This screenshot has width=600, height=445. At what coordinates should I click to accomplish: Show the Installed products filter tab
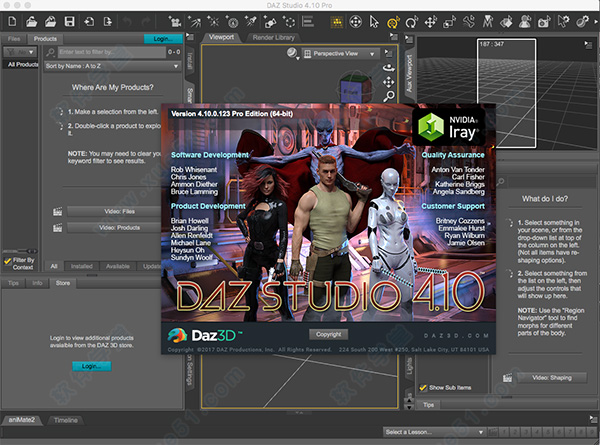(82, 266)
